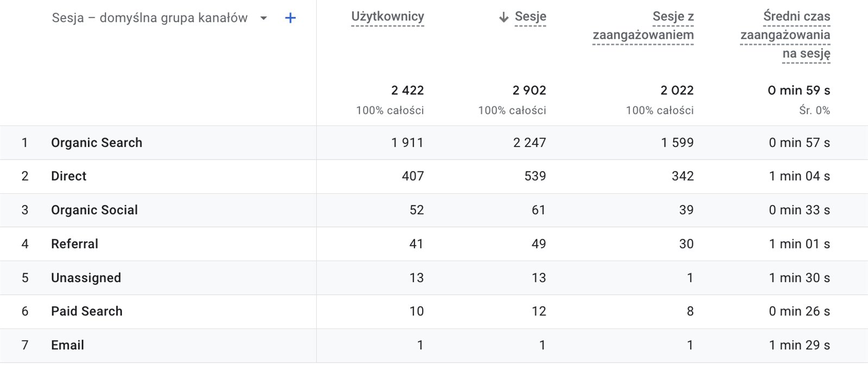Screen dimensions: 868x369
Task: Click the downward sort arrow beside Sesje
Action: [504, 18]
